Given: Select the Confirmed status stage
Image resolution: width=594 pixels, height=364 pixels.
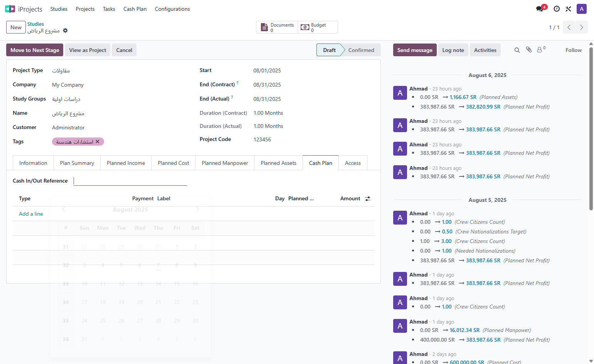Looking at the screenshot, I should (361, 50).
